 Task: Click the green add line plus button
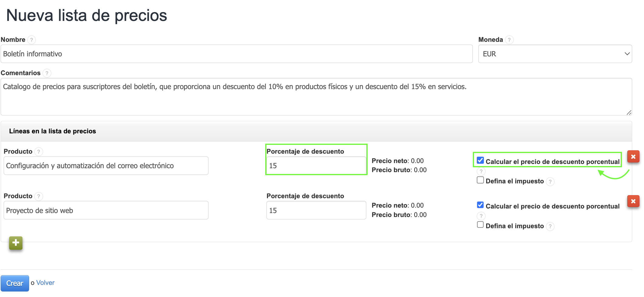click(x=16, y=243)
